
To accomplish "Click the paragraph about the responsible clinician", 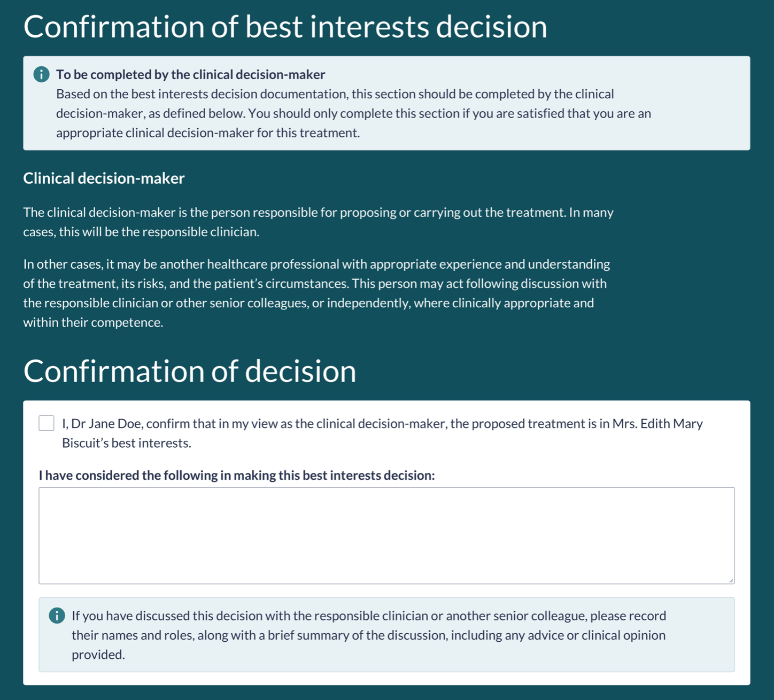I will [x=318, y=222].
